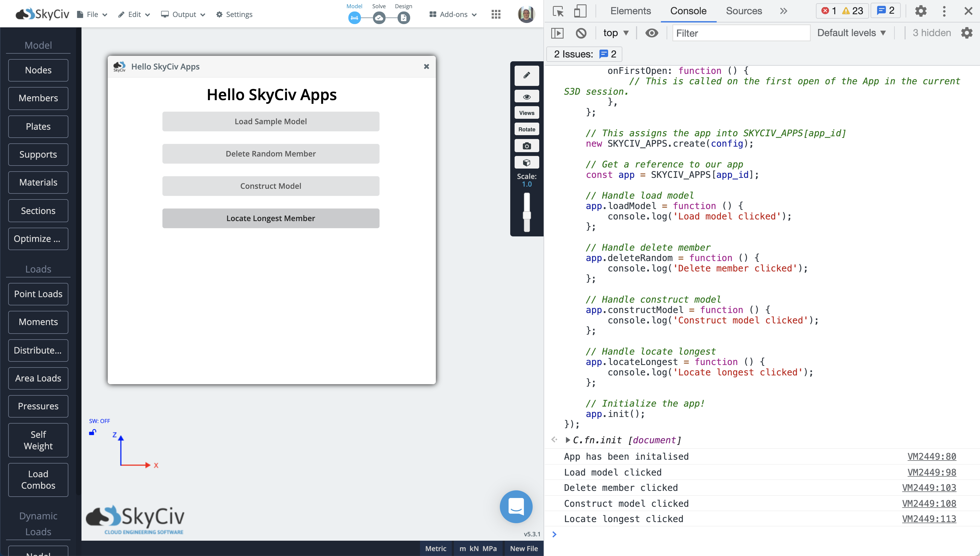Click the Scale slider handle
This screenshot has width=980, height=556.
coord(527,215)
